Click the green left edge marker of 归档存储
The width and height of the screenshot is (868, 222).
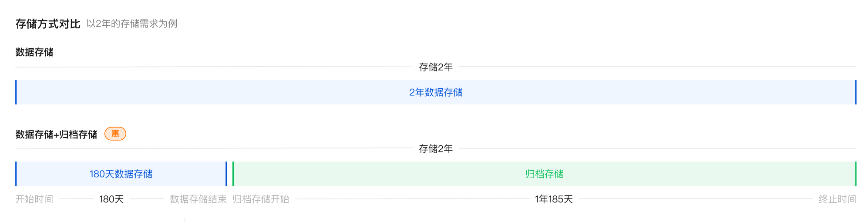pos(233,174)
